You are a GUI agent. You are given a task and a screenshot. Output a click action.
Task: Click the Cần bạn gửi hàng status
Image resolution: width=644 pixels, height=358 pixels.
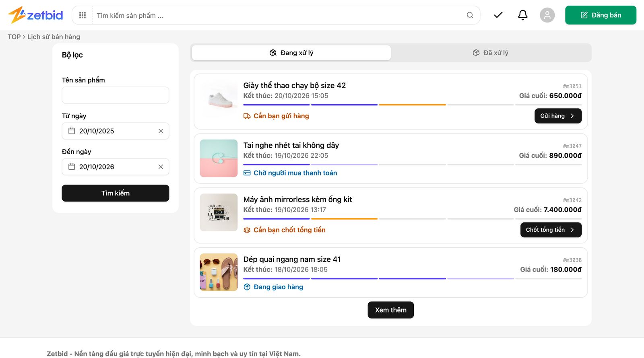[277, 116]
